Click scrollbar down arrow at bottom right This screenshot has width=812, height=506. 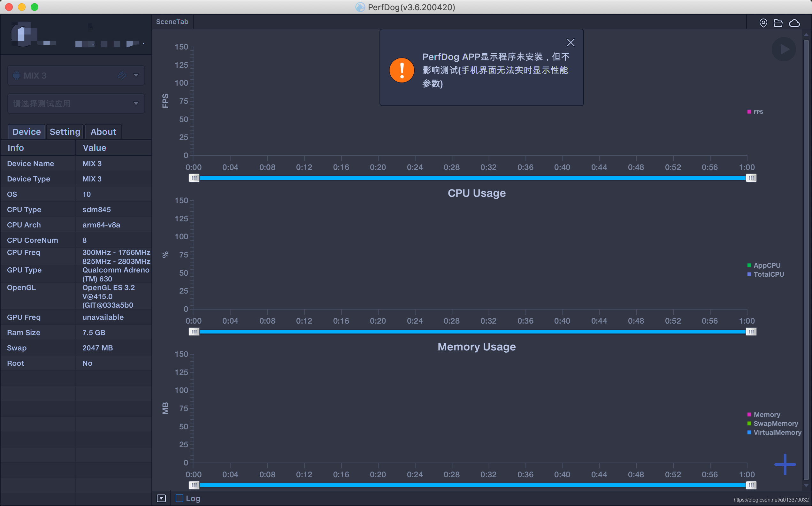[x=806, y=485]
